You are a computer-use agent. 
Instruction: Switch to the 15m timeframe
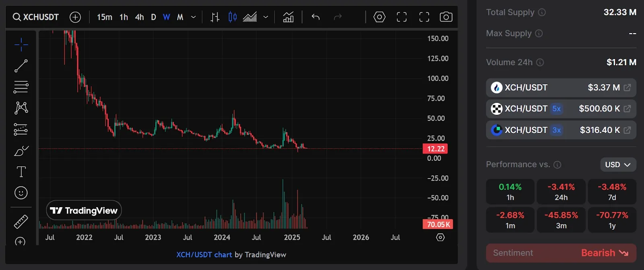click(x=104, y=17)
